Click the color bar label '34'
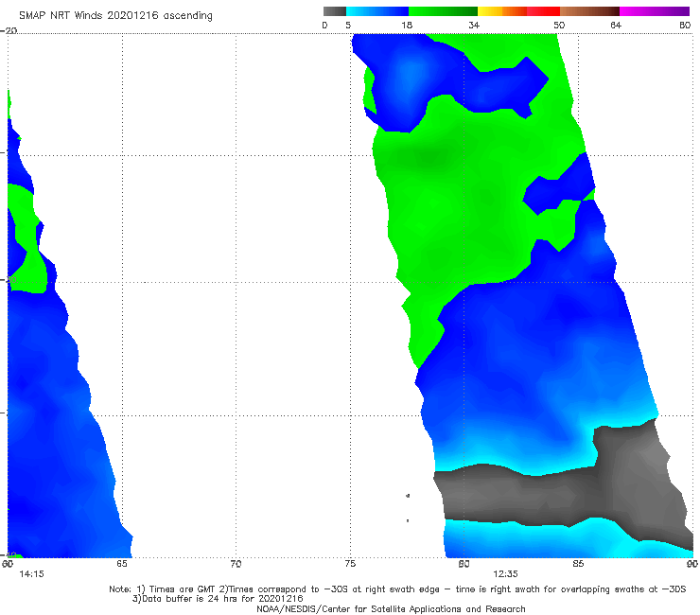The height and width of the screenshot is (615, 700). click(x=474, y=26)
